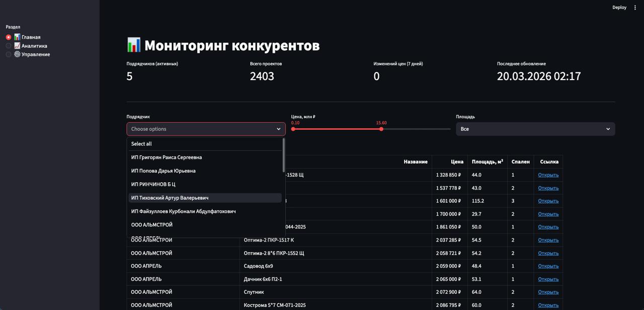The width and height of the screenshot is (644, 310).
Task: Select the Управление radio button
Action: click(x=8, y=54)
